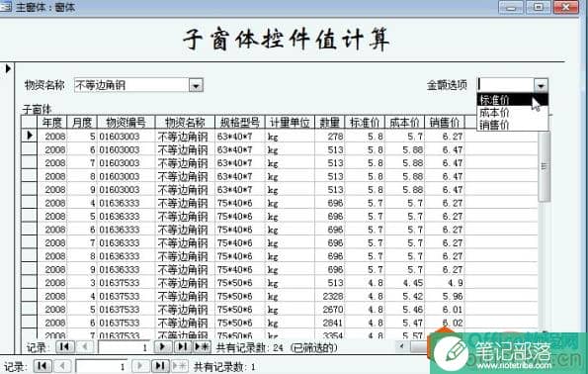Go to previous record in main form navigator

[x=62, y=366]
